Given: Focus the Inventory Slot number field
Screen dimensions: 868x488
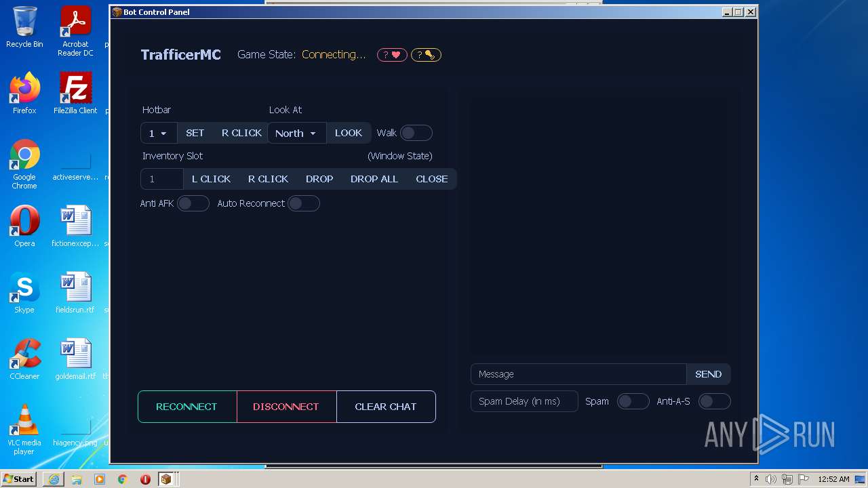Looking at the screenshot, I should point(162,179).
